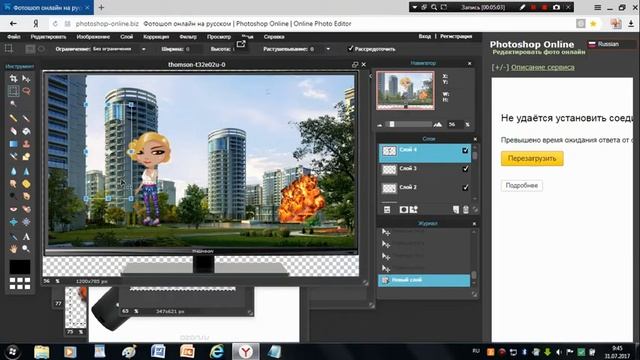Toggle the Рассредоточить checkbox
640x360 pixels.
(350, 49)
